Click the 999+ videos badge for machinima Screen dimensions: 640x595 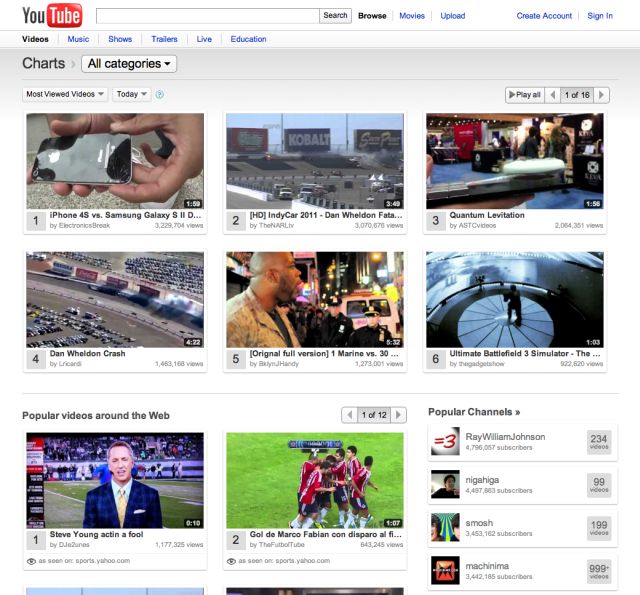pos(599,571)
